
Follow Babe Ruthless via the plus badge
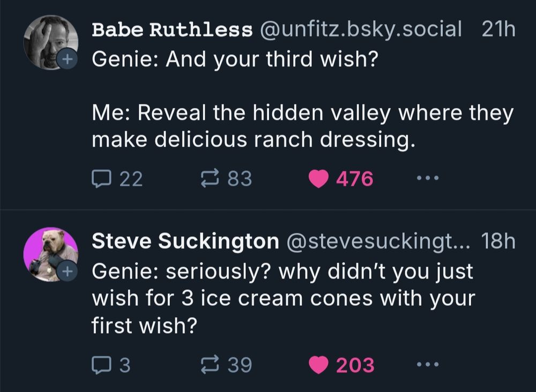68,59
